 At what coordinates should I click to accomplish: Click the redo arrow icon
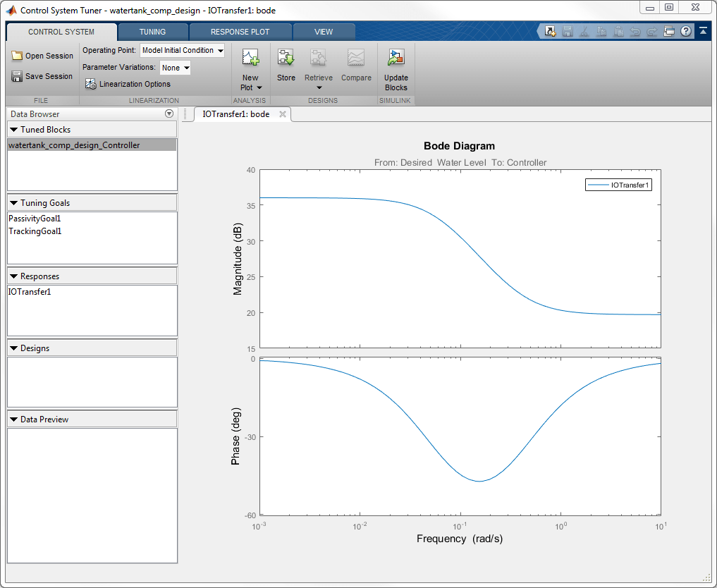[x=651, y=32]
